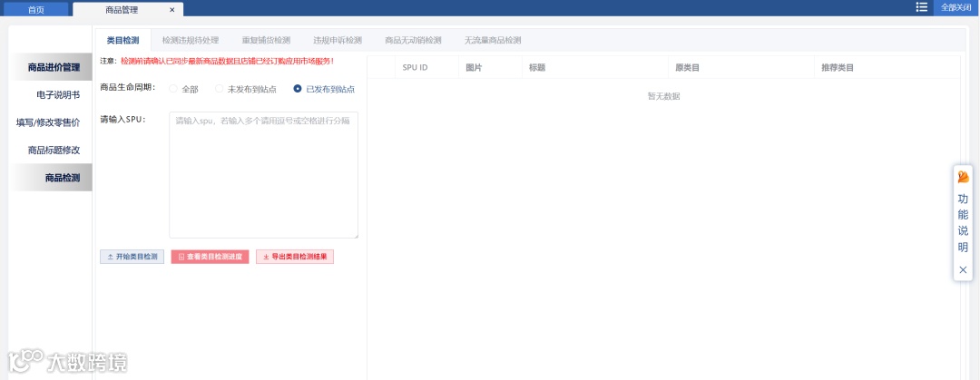Open the 商品无动销检测 tab

[413, 40]
